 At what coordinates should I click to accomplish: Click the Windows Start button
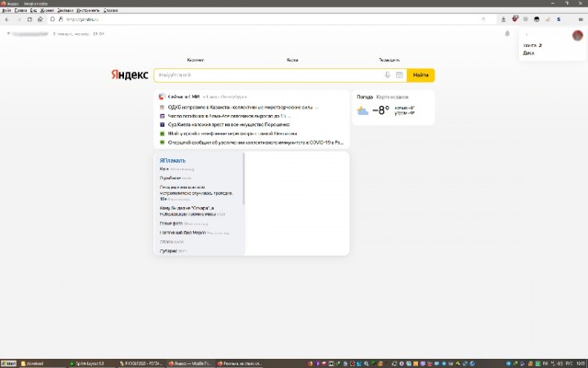pyautogui.click(x=8, y=363)
